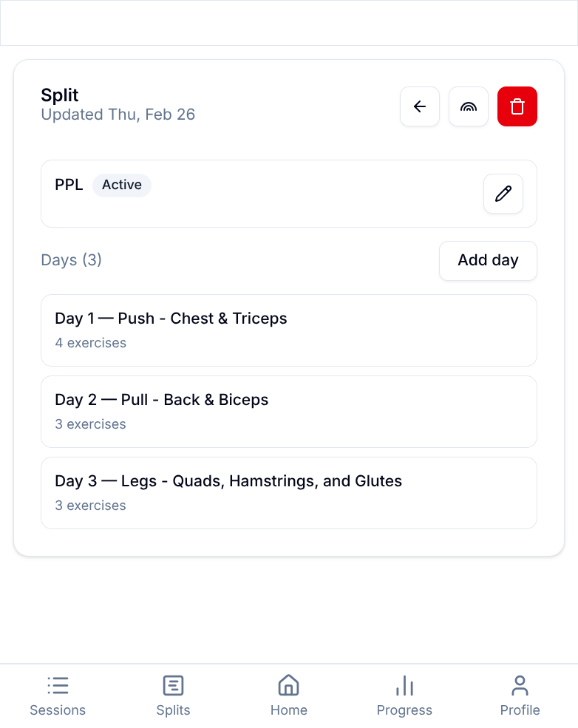578x728 pixels.
Task: Expand Day 1 — Push - Chest & Triceps
Action: point(288,330)
